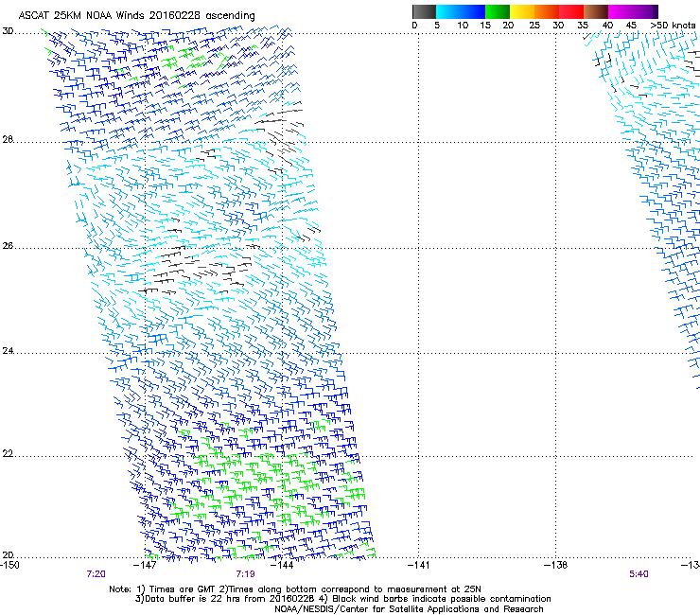Click the purple '5:40' swath time label
This screenshot has width=700, height=615.
click(639, 574)
